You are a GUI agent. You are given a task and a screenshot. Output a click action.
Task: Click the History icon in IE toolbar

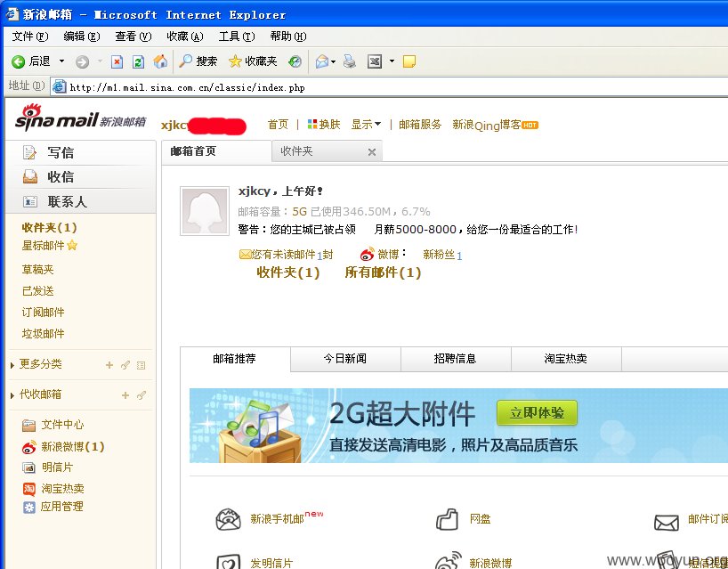[x=295, y=61]
